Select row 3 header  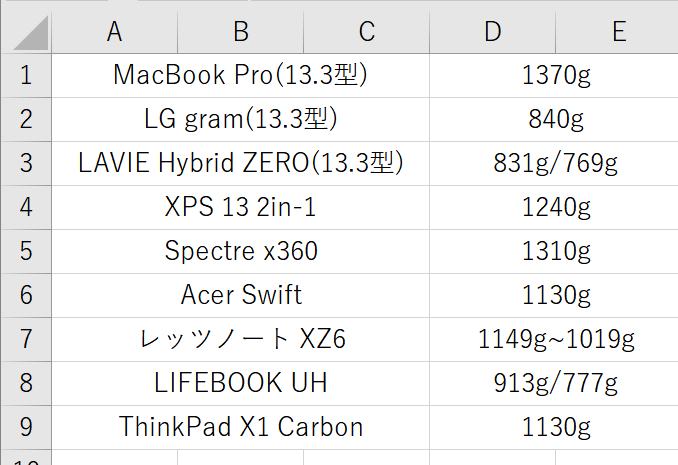26,164
